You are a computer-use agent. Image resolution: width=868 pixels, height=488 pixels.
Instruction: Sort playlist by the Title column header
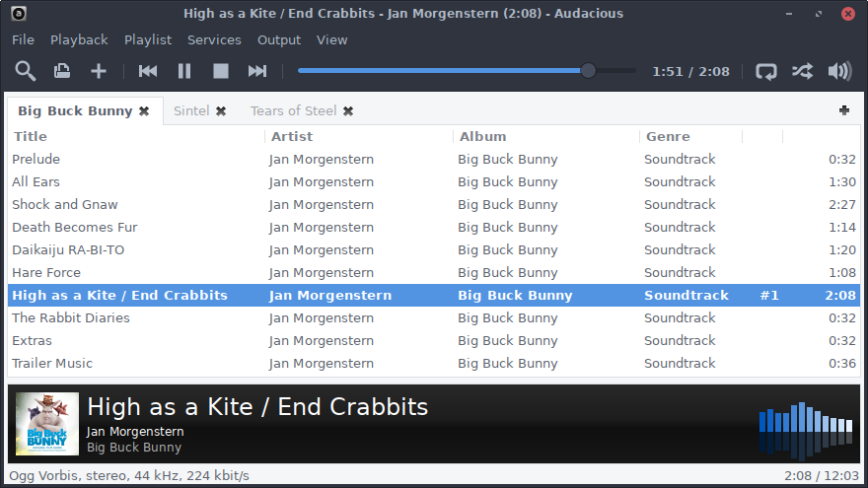[x=30, y=136]
